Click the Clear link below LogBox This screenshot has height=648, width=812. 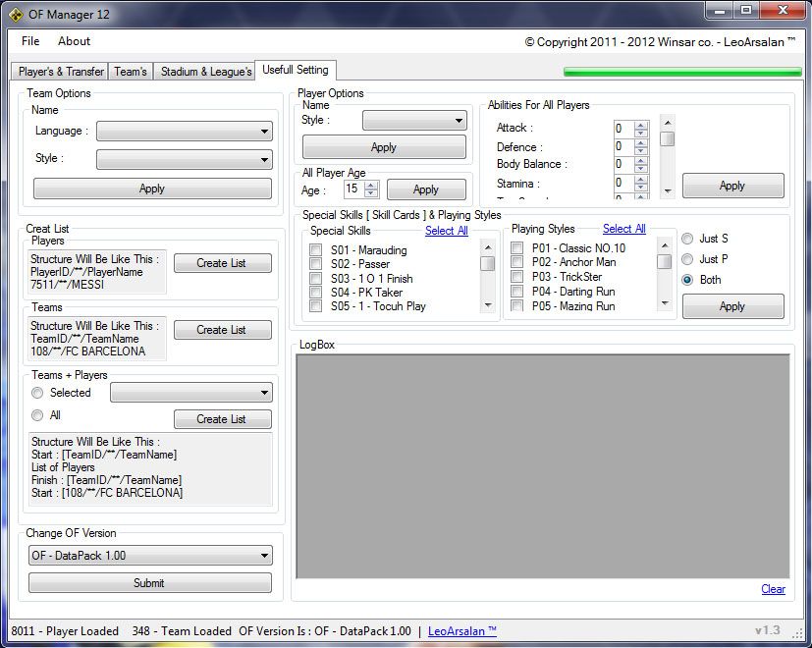773,589
